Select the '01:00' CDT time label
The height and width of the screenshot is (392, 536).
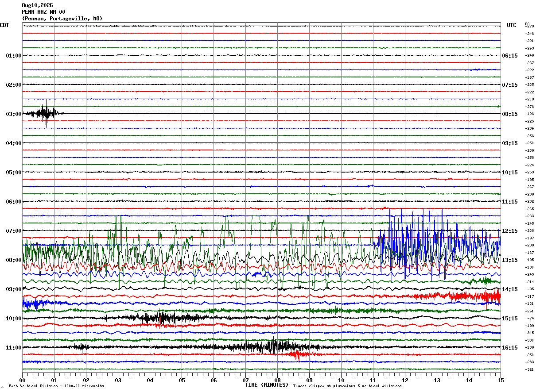coord(13,56)
